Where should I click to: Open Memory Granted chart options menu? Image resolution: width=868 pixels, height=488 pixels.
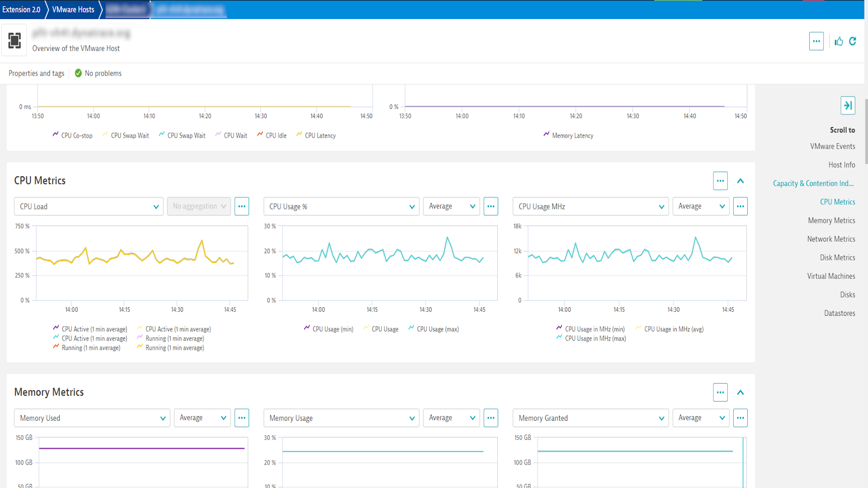tap(740, 418)
